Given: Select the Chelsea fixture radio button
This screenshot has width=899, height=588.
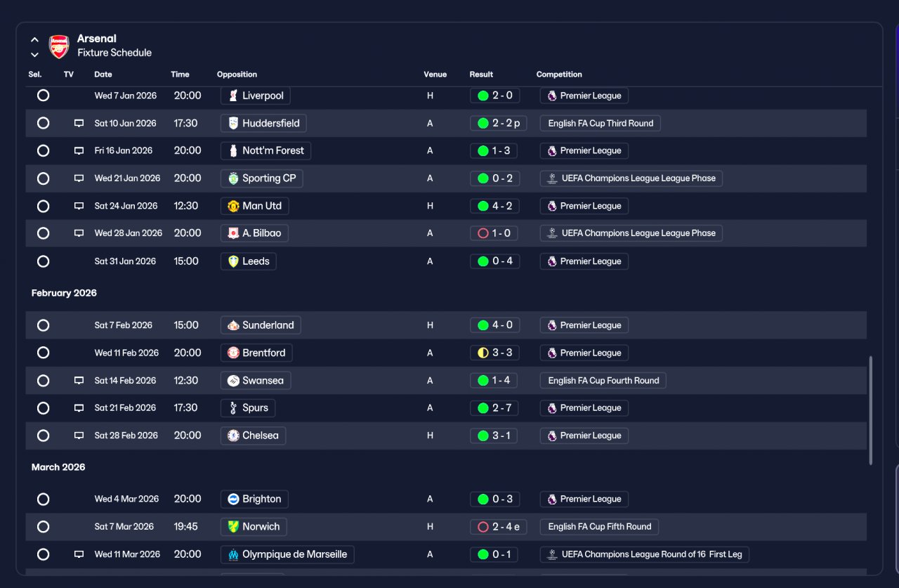Looking at the screenshot, I should [43, 436].
